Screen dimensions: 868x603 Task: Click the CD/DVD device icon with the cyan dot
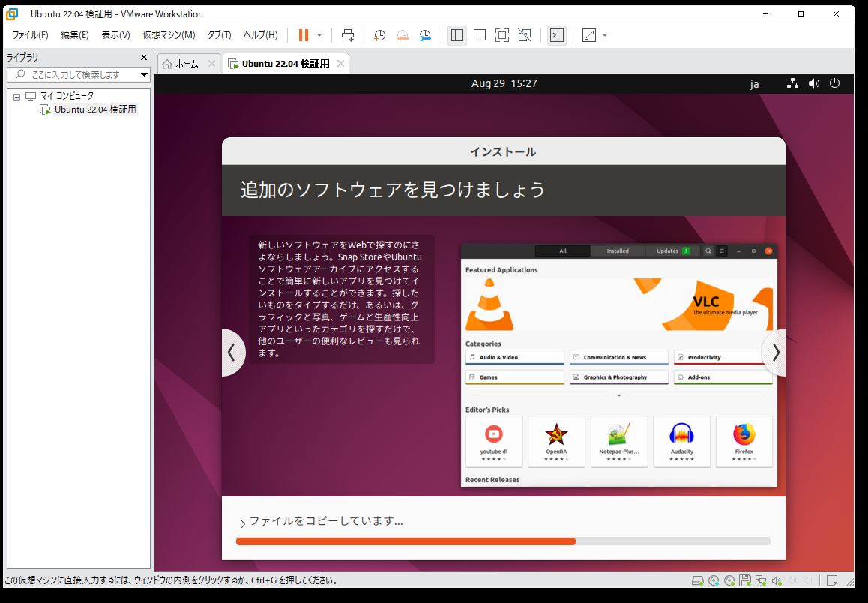pos(714,580)
